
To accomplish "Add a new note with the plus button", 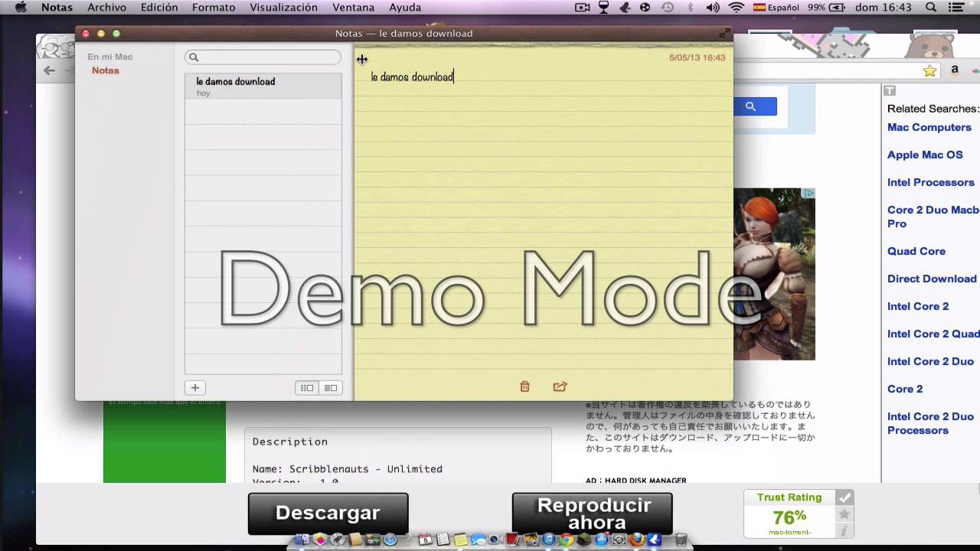I will (194, 388).
